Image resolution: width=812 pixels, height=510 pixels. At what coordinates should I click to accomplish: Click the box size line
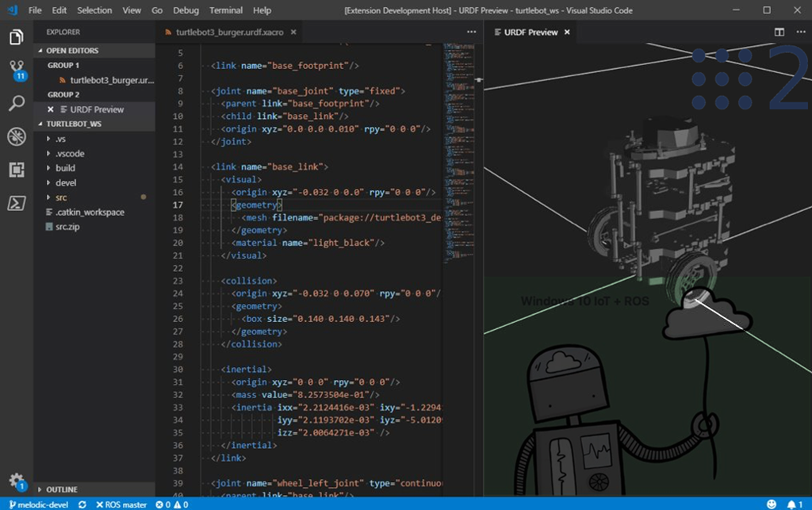pos(320,319)
